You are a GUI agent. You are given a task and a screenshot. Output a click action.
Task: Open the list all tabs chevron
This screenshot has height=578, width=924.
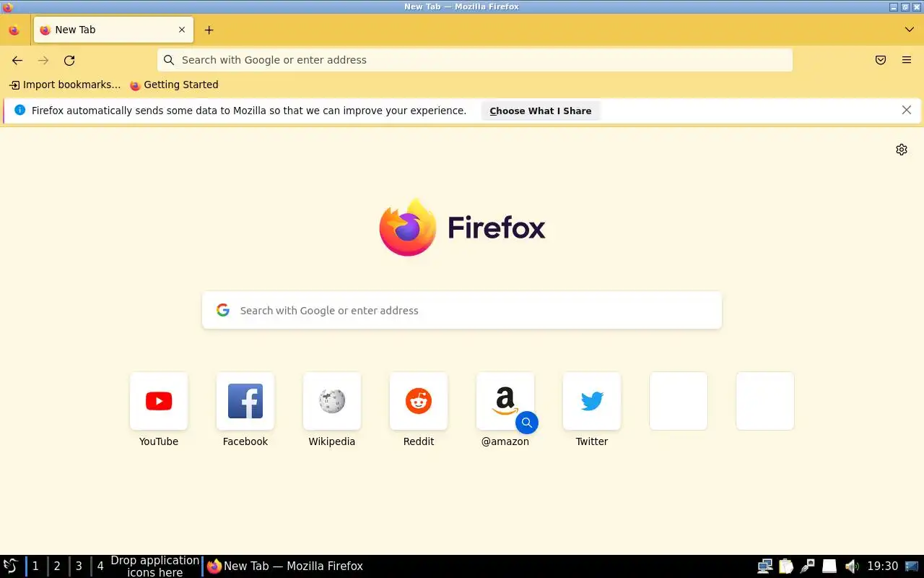click(909, 30)
